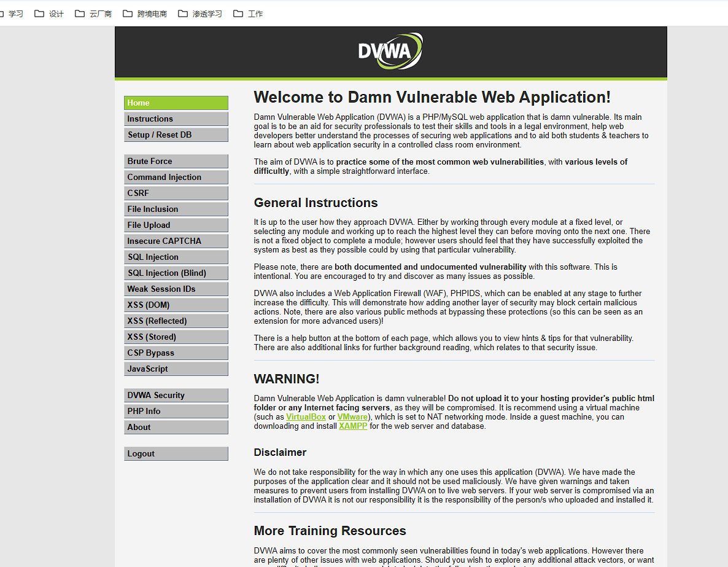Navigate to Command Injection
Viewport: 728px width, 567px height.
click(x=176, y=178)
